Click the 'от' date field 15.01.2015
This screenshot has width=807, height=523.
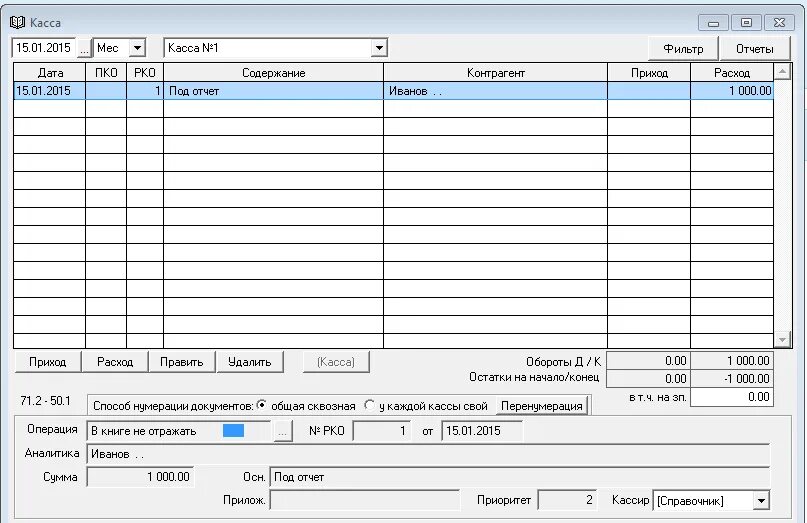pyautogui.click(x=482, y=431)
